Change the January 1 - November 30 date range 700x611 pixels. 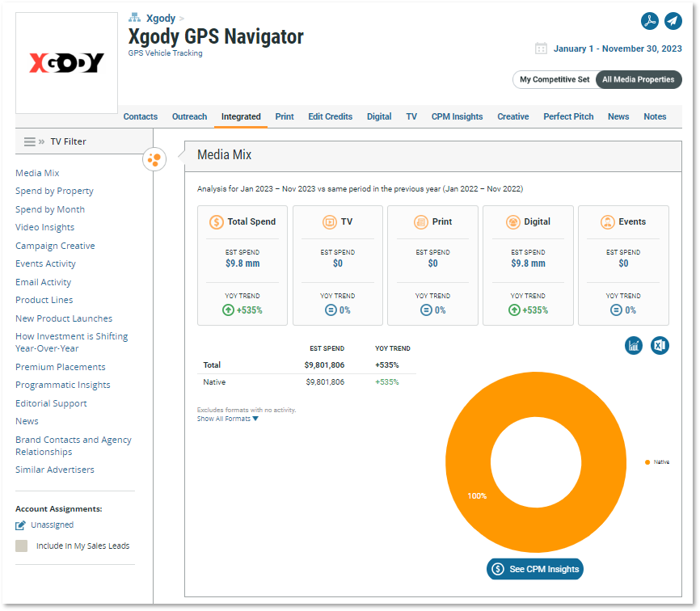tap(618, 48)
